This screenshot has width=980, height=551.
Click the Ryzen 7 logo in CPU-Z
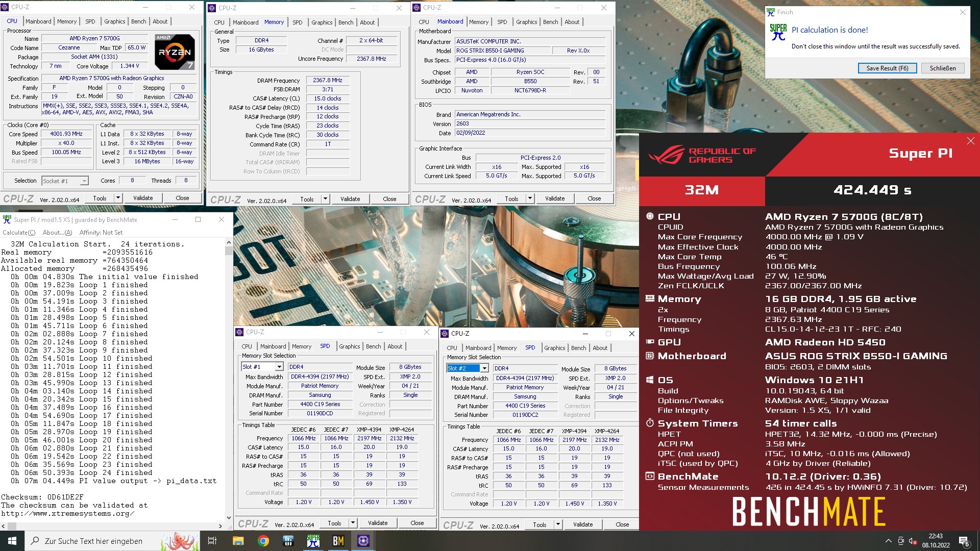(x=175, y=52)
